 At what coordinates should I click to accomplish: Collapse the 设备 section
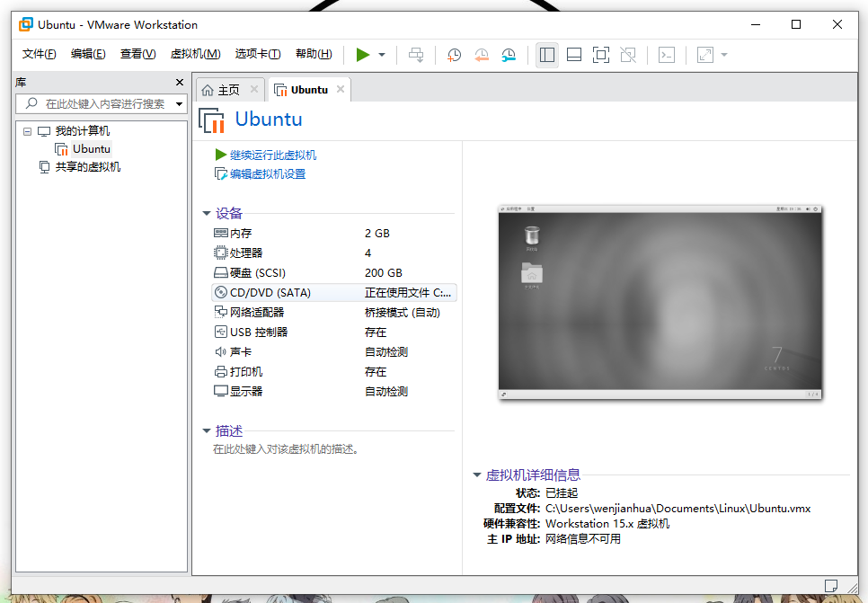pos(207,213)
